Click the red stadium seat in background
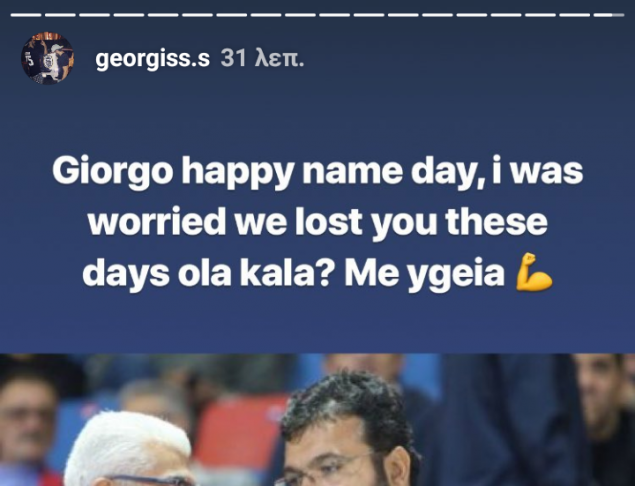This screenshot has height=486, width=635. (x=239, y=427)
